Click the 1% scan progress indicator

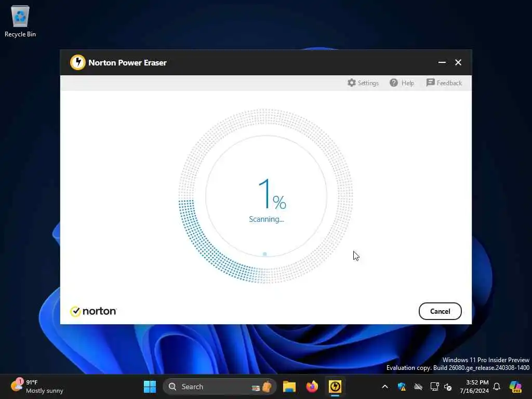272,194
